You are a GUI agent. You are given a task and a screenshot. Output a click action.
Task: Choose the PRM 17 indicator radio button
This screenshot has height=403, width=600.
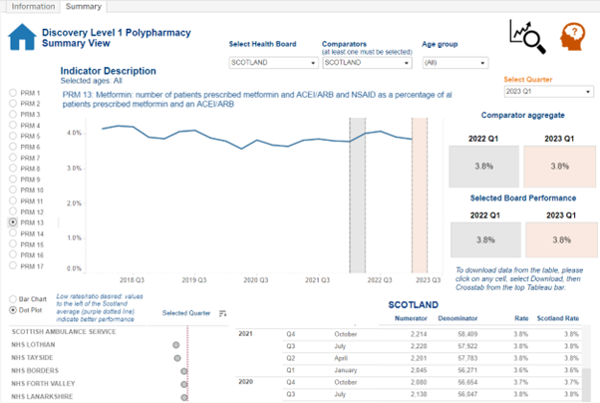coord(12,266)
